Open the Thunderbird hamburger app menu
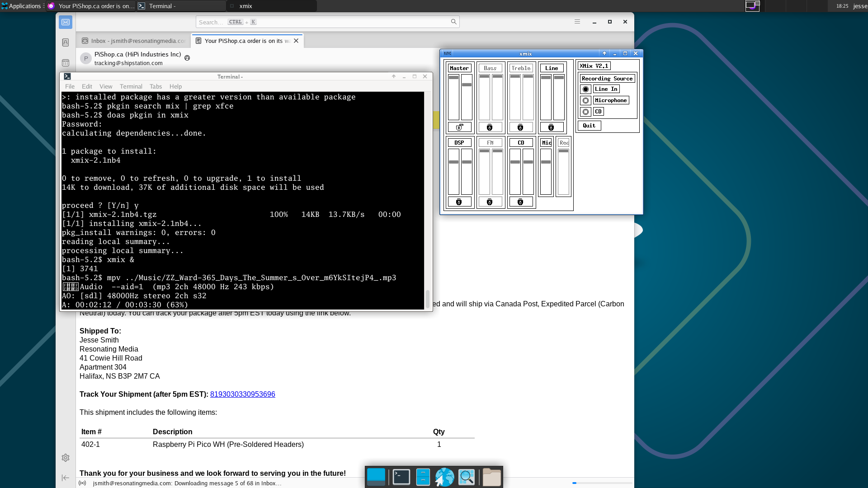The image size is (868, 488). point(577,22)
